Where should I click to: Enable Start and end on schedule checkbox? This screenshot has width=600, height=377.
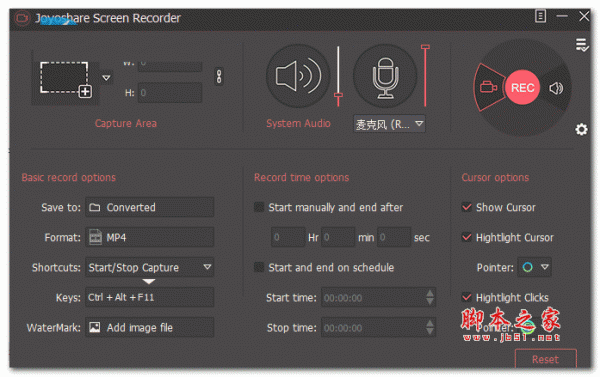click(x=259, y=267)
